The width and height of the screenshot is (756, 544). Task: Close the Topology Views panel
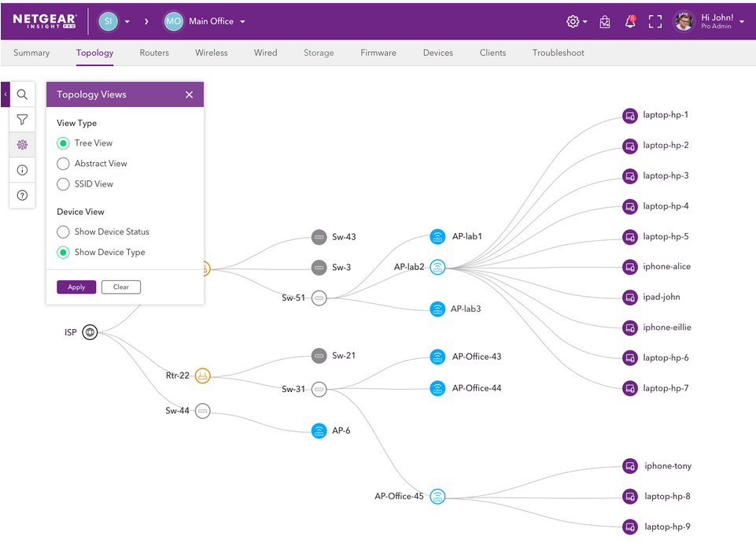point(189,94)
